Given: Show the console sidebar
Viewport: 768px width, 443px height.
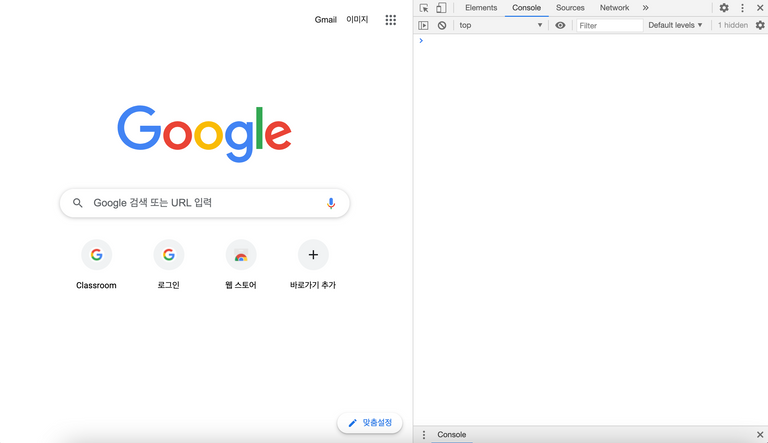Looking at the screenshot, I should tap(423, 25).
